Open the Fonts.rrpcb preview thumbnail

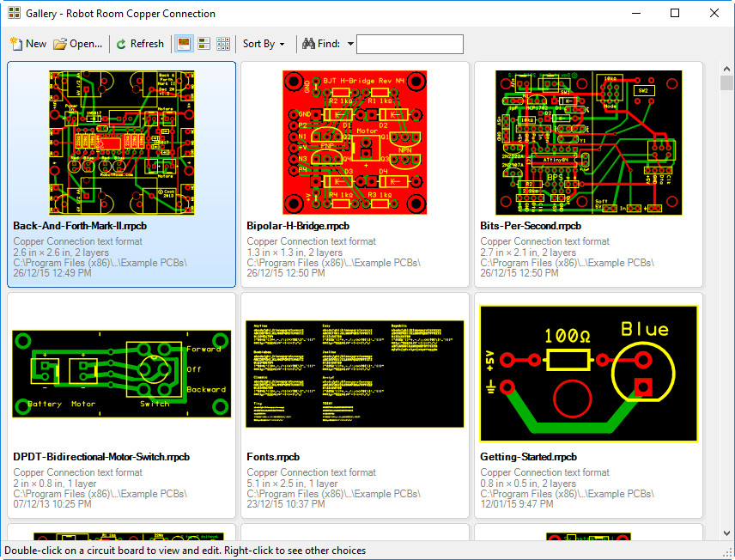pyautogui.click(x=355, y=373)
